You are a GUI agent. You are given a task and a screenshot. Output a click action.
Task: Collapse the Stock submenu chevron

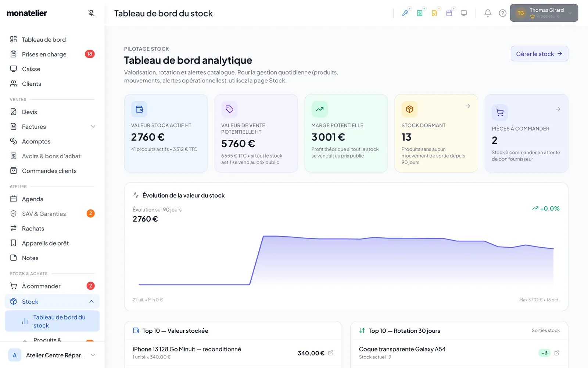click(92, 301)
